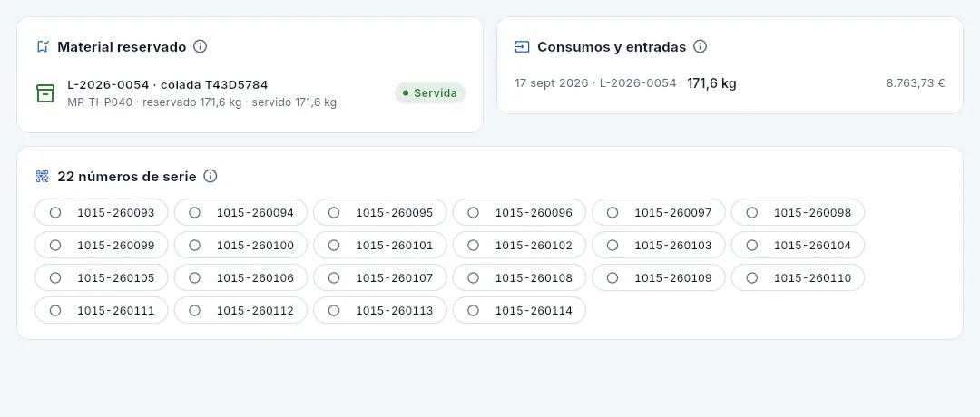
Task: Click the info icon next to 22 números de serie
Action: 211,176
